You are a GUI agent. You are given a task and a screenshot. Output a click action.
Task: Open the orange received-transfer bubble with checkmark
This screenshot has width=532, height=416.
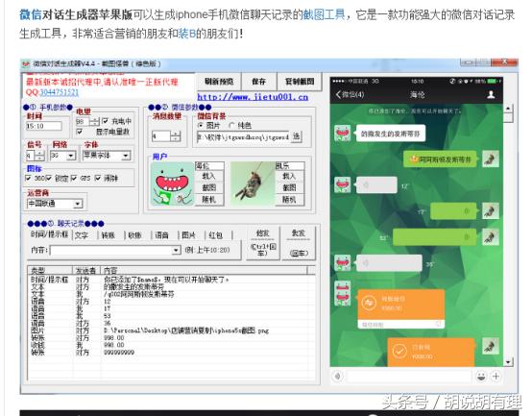click(431, 352)
